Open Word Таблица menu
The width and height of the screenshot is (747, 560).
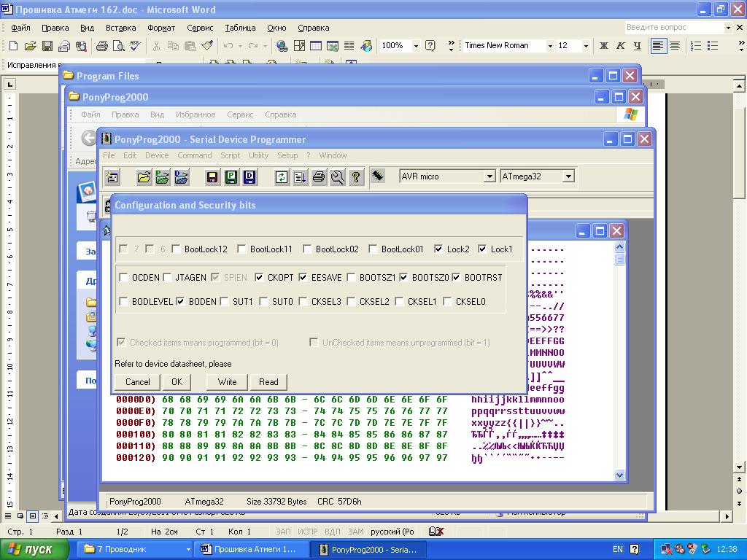240,28
